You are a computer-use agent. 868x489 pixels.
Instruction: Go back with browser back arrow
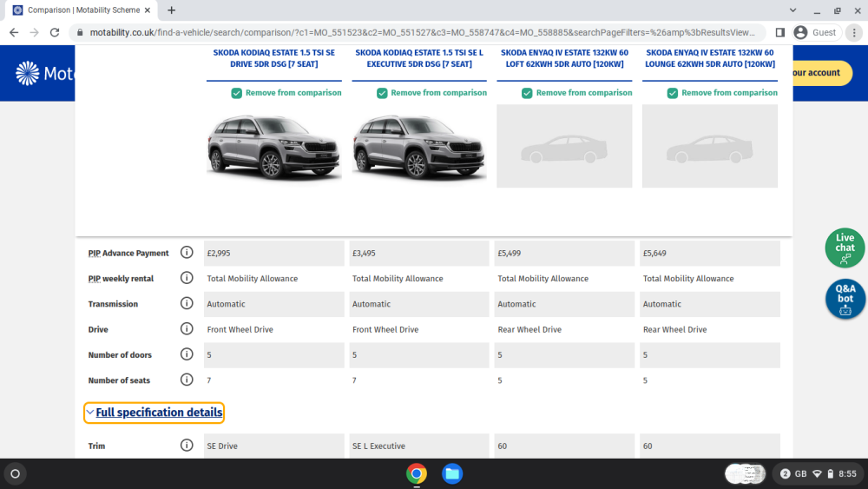[x=14, y=33]
